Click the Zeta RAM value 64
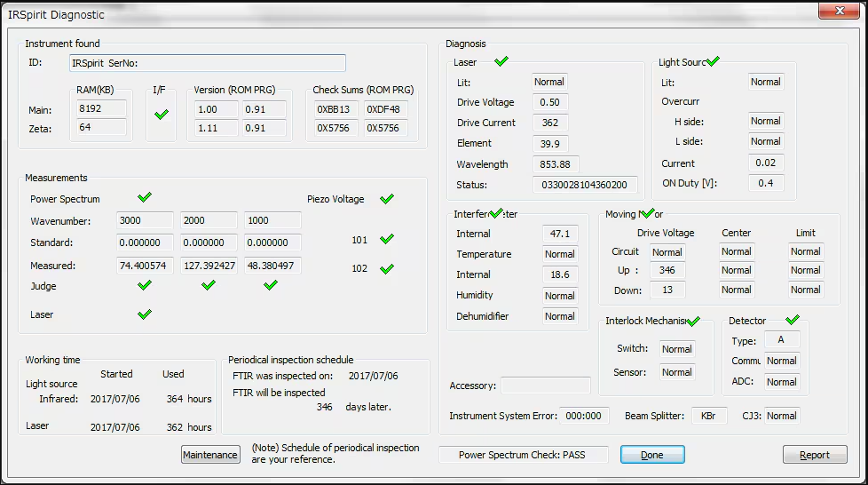Image resolution: width=868 pixels, height=485 pixels. [x=101, y=127]
